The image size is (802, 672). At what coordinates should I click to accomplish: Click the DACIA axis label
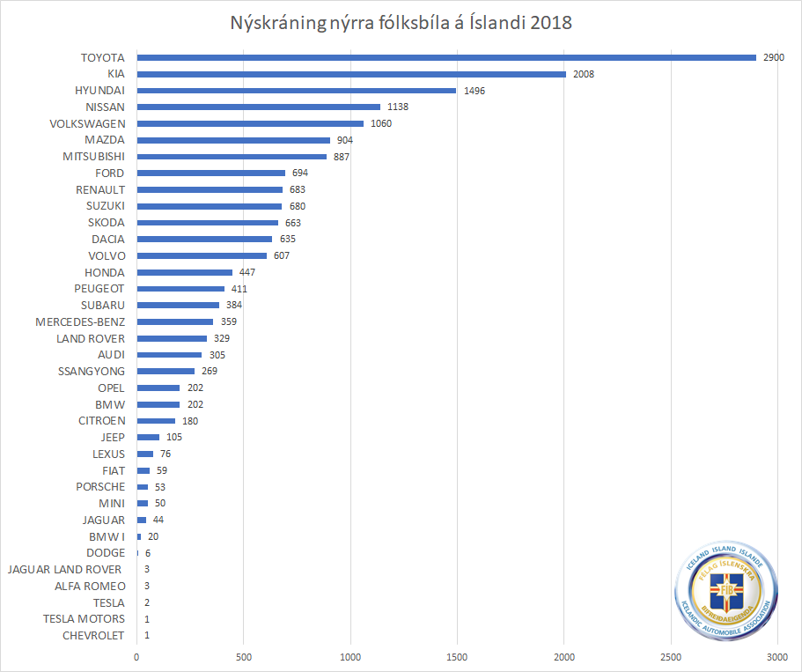pyautogui.click(x=108, y=239)
